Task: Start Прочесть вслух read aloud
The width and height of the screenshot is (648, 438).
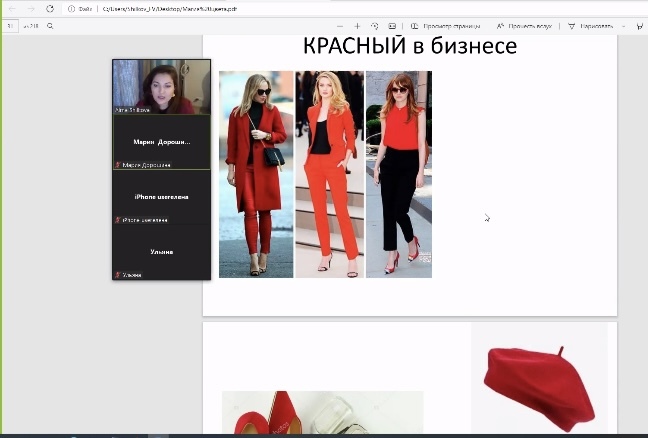Action: pos(524,26)
